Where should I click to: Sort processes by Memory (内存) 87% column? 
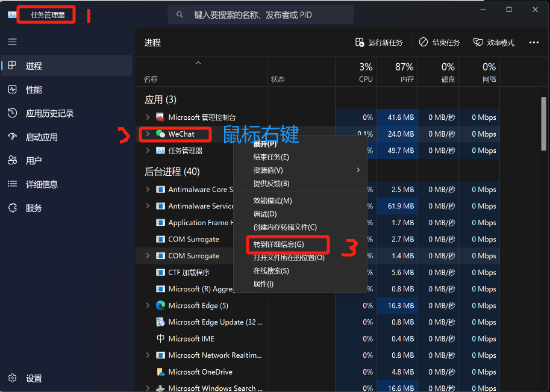click(397, 72)
